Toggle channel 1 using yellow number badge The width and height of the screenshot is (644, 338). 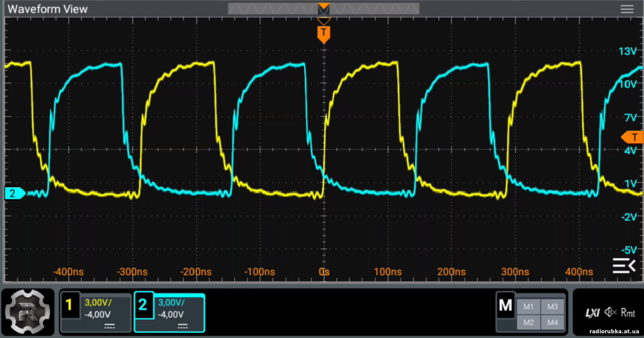click(70, 305)
